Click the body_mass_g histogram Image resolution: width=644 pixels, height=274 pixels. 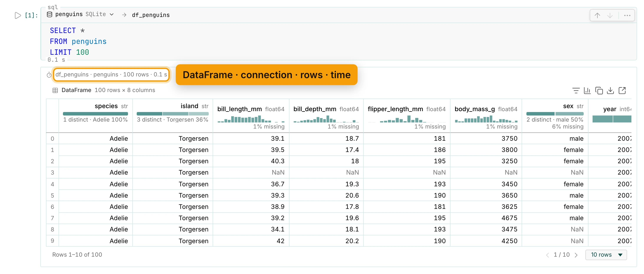[x=486, y=119]
